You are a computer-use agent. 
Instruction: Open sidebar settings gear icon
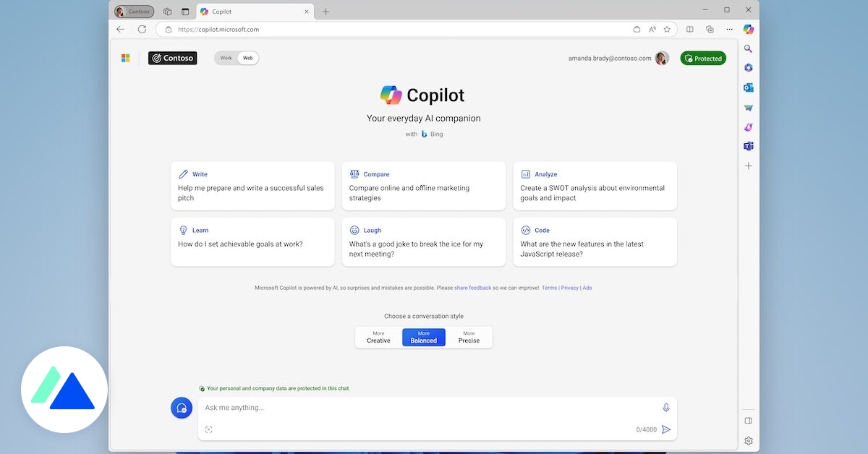coord(749,441)
